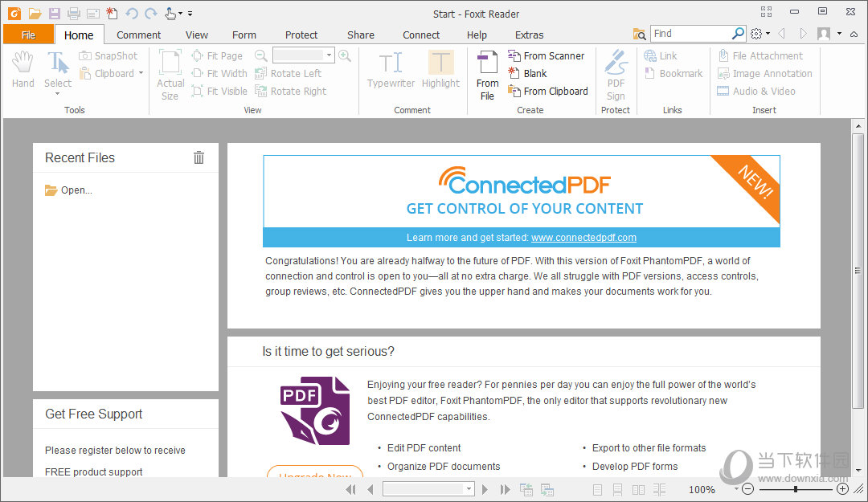Screen dimensions: 868x502
Task: Switch to the View tab
Action: point(197,35)
